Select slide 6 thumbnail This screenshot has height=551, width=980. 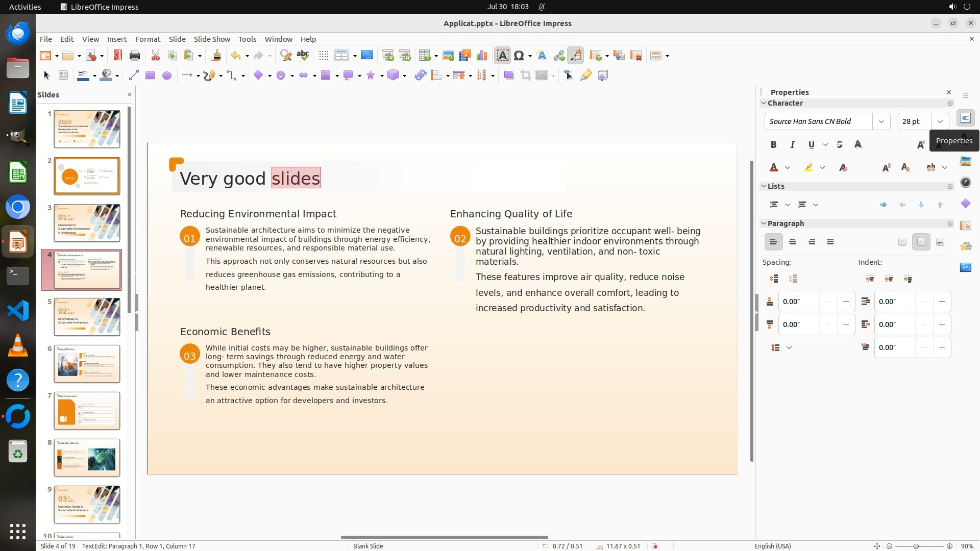point(87,364)
